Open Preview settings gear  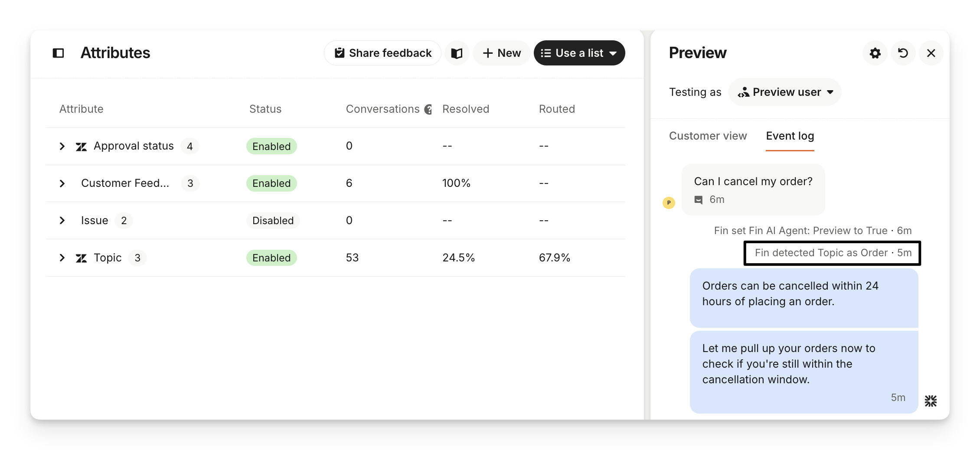(x=875, y=53)
